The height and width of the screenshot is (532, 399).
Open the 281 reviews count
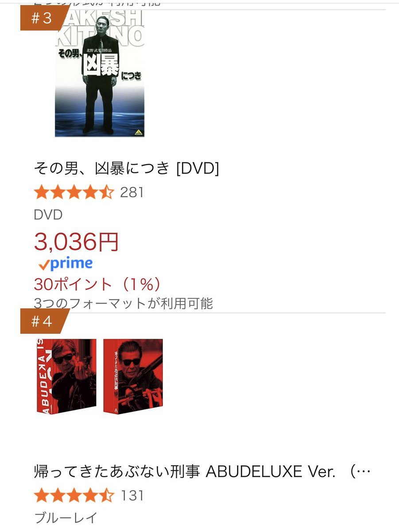point(132,193)
